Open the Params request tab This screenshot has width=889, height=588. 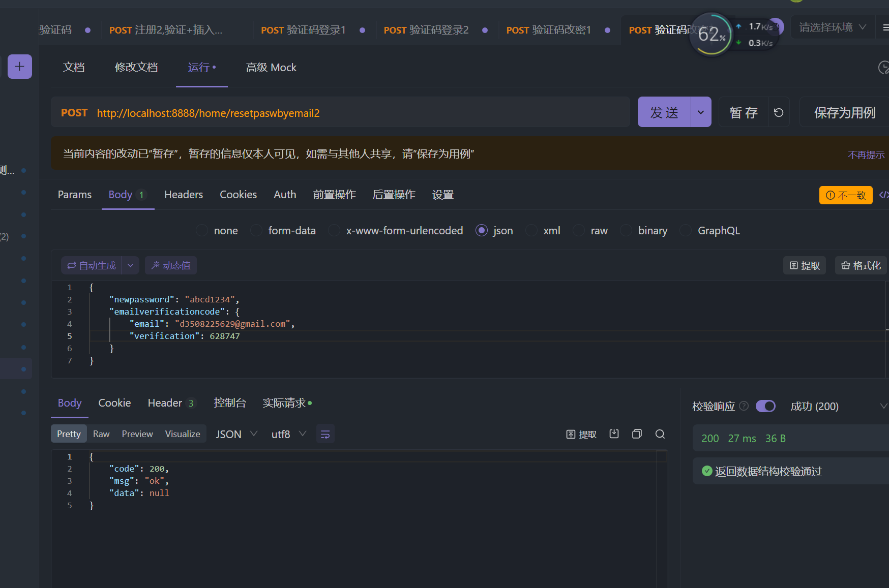tap(75, 195)
